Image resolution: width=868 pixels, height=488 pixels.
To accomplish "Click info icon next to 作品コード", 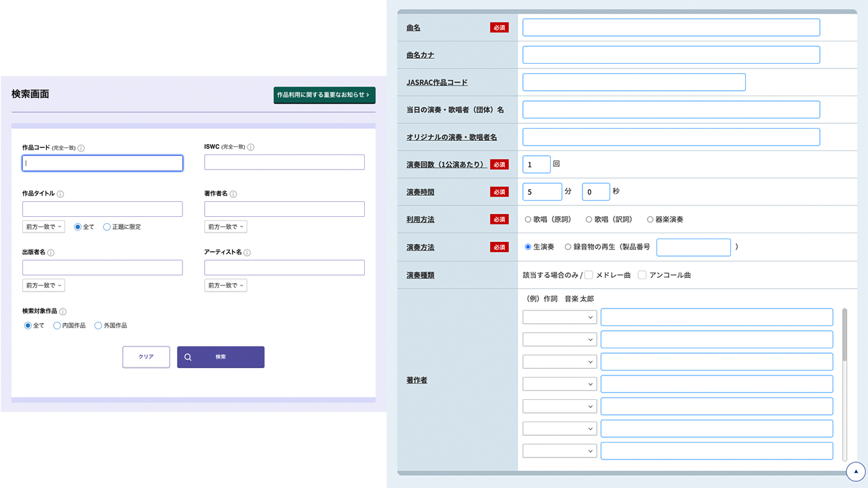I will 81,148.
